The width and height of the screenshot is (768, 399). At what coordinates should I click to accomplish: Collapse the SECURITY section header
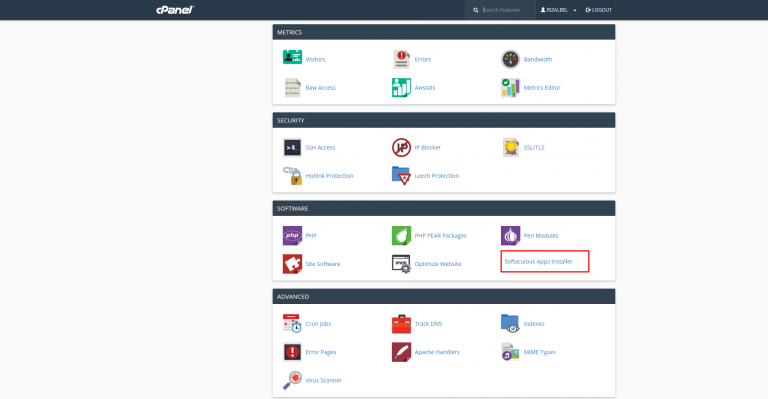click(x=444, y=120)
